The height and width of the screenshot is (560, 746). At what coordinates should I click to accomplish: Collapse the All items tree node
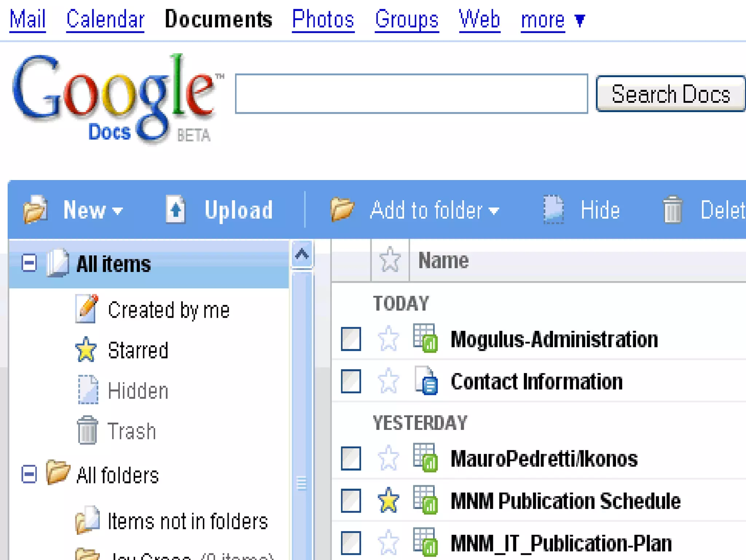point(29,263)
